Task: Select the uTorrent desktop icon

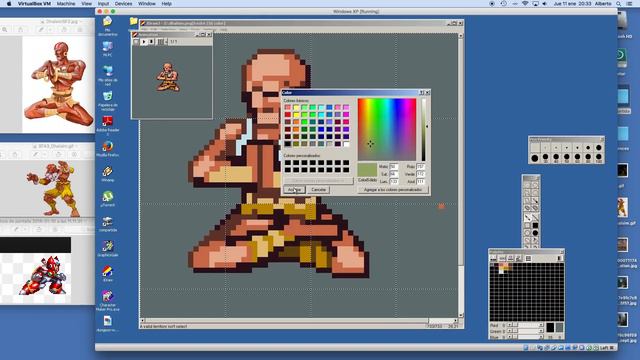Action: [107, 199]
